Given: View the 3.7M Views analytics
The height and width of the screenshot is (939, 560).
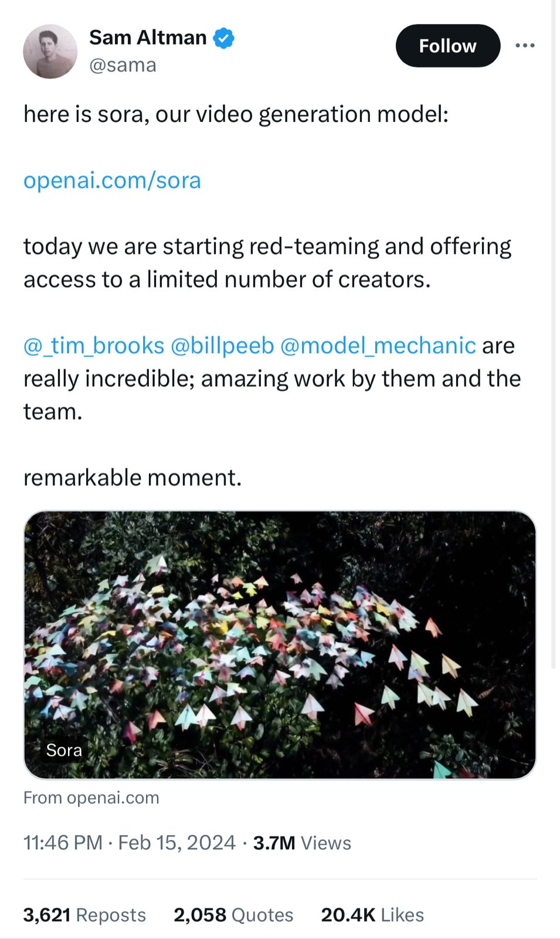Looking at the screenshot, I should coord(302,843).
